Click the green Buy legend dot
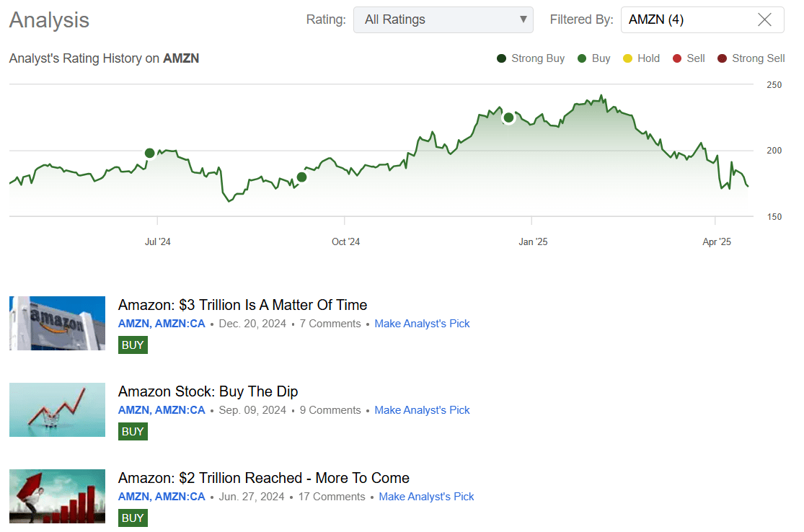Screen dimensions: 804x532 (583, 58)
